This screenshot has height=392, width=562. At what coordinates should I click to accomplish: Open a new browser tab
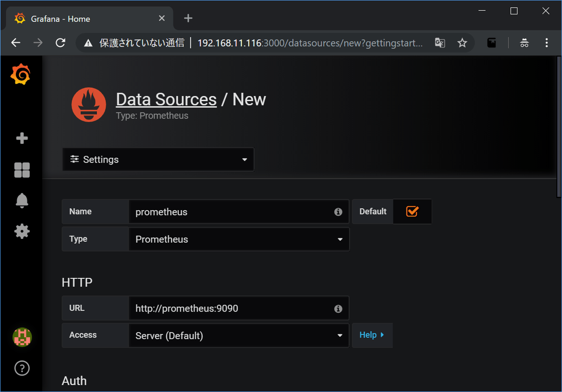(188, 18)
